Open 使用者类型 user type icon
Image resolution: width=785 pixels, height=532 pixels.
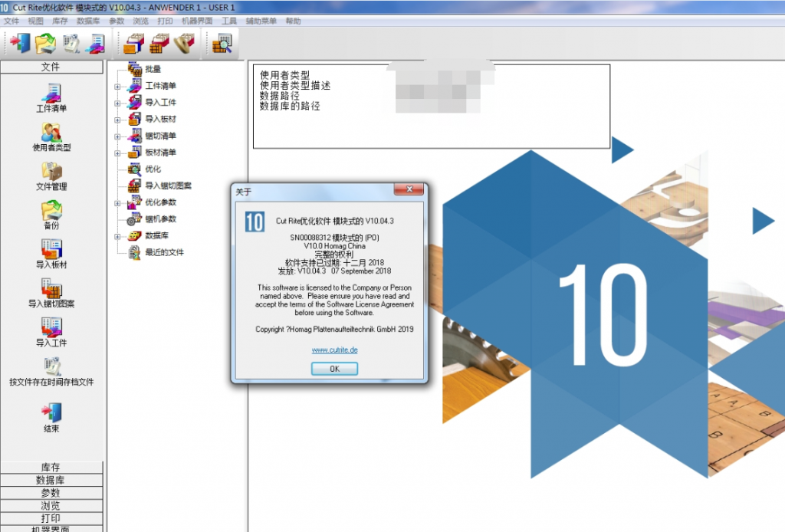tap(51, 136)
